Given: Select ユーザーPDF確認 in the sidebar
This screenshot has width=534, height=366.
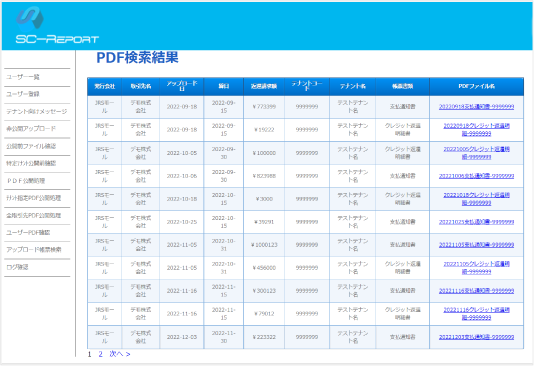Looking at the screenshot, I should (x=28, y=233).
